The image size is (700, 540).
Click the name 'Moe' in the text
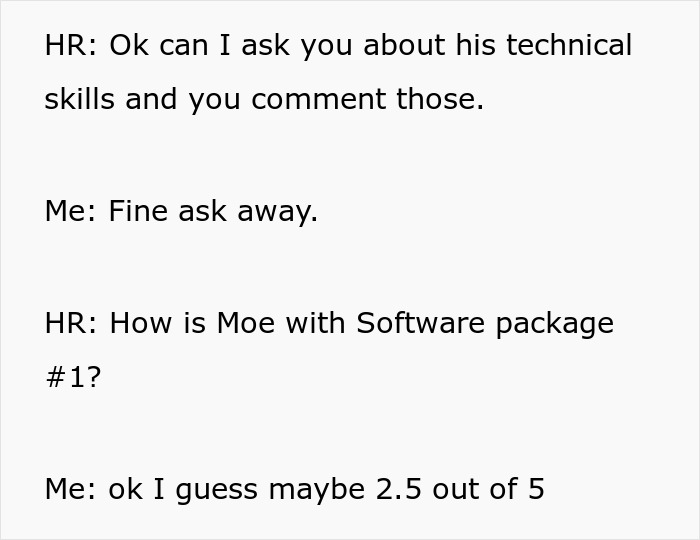(246, 322)
